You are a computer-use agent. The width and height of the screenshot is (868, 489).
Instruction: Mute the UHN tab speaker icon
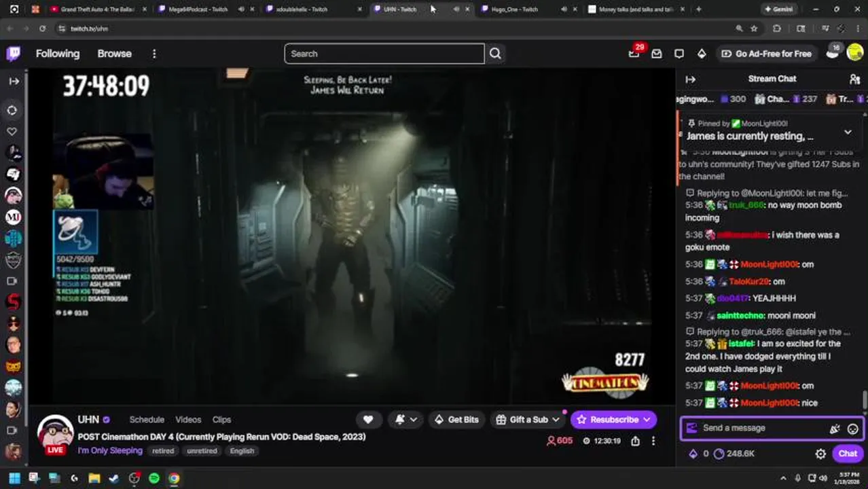tap(456, 10)
